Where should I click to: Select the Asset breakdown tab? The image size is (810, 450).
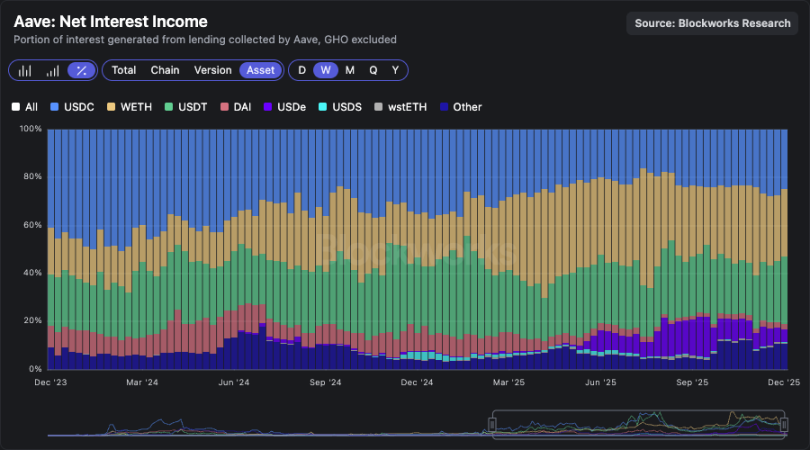point(260,70)
